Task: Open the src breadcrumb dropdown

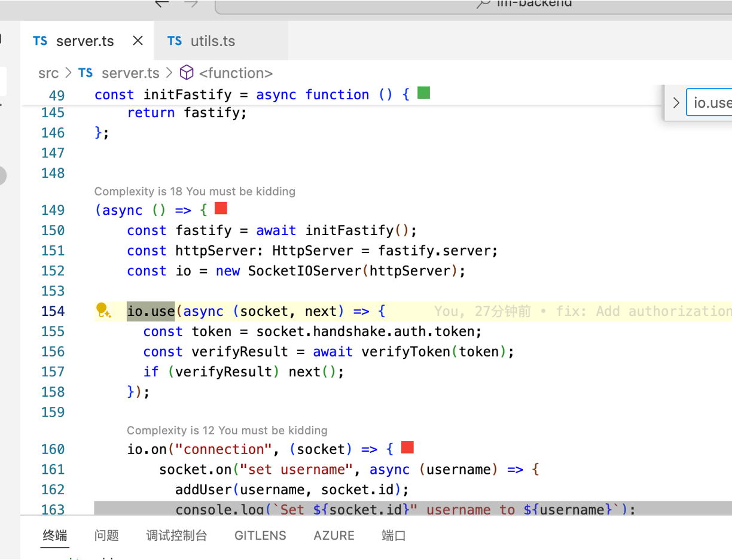Action: pyautogui.click(x=48, y=73)
